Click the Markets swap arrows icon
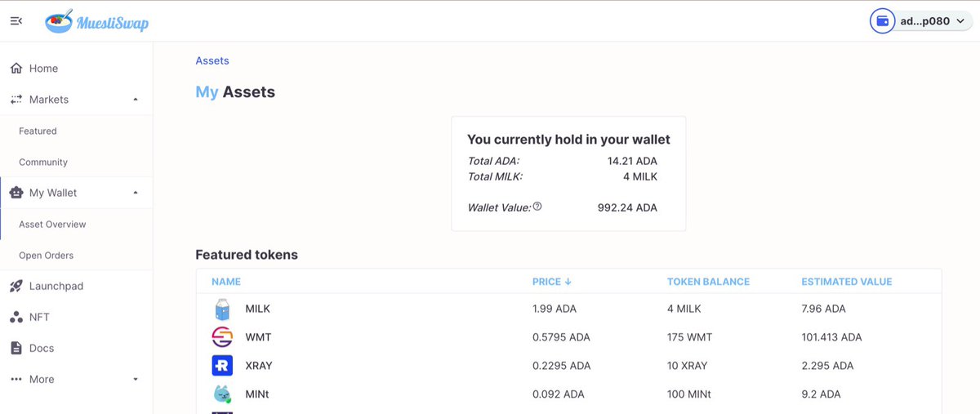The height and width of the screenshot is (414, 980). pos(16,100)
